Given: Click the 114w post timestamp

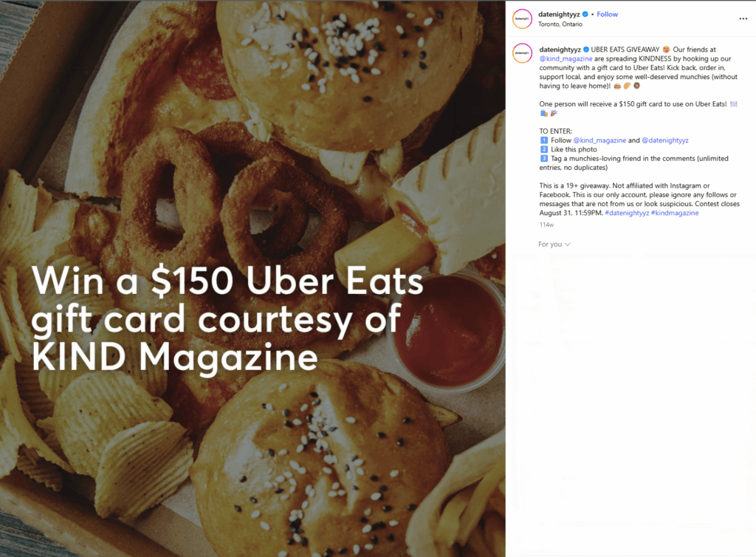Looking at the screenshot, I should coord(546,225).
